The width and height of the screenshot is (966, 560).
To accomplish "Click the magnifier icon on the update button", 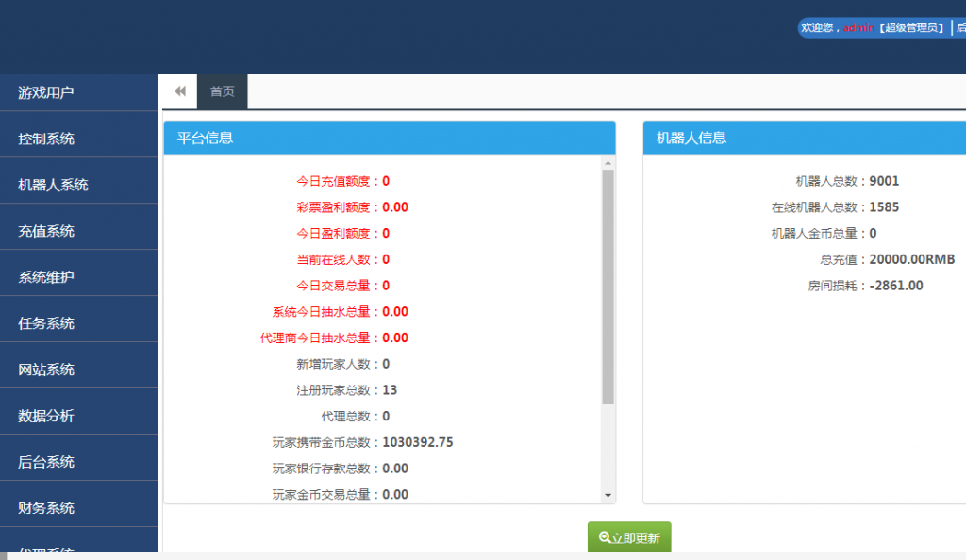I will 606,536.
